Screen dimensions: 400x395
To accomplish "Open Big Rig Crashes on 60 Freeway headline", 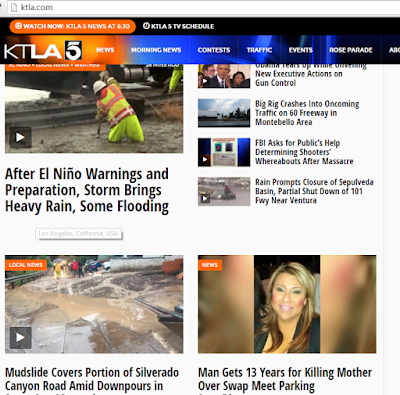I will (307, 113).
